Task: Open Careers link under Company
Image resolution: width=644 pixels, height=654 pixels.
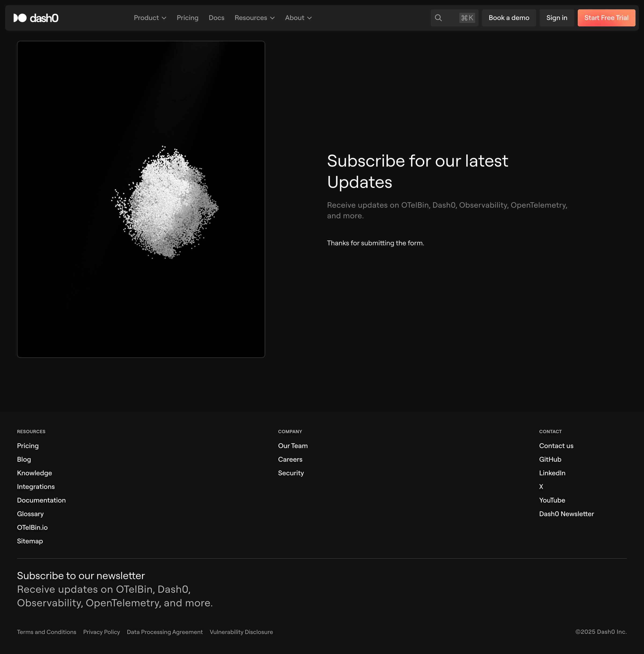Action: coord(290,459)
